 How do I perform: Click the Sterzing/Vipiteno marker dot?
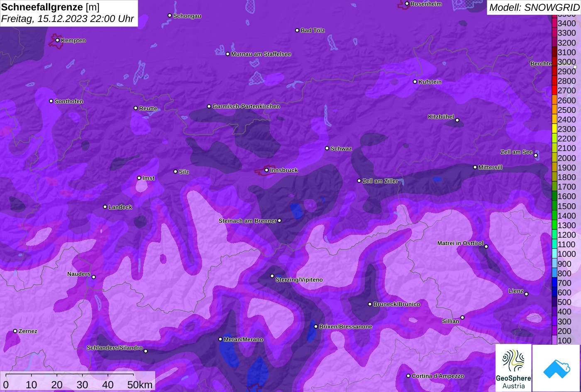click(272, 276)
